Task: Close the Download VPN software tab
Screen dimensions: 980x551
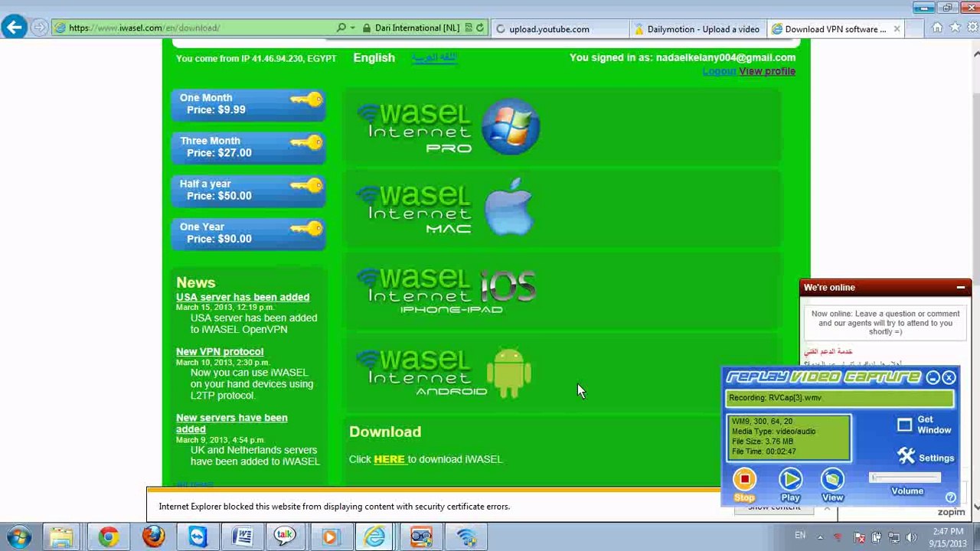Action: point(897,29)
